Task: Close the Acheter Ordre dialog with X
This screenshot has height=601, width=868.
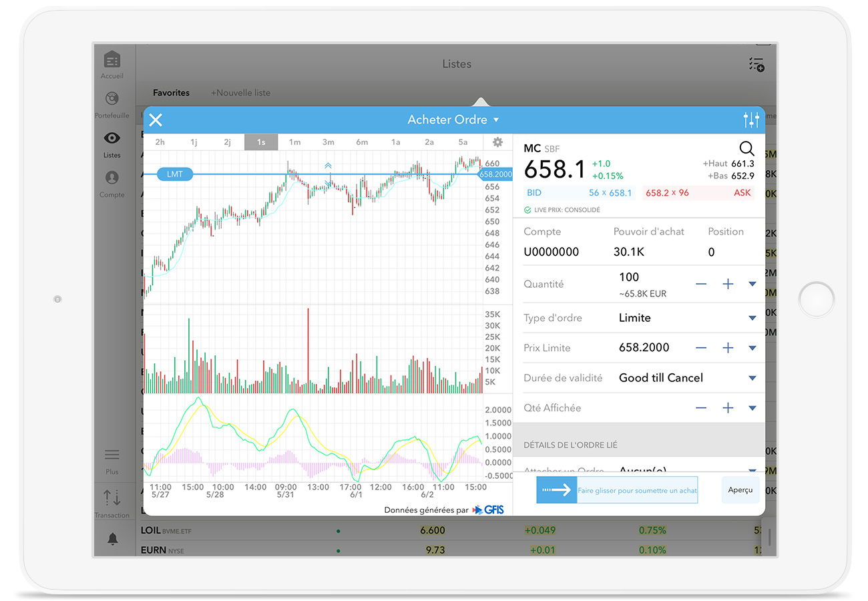Action: point(156,120)
